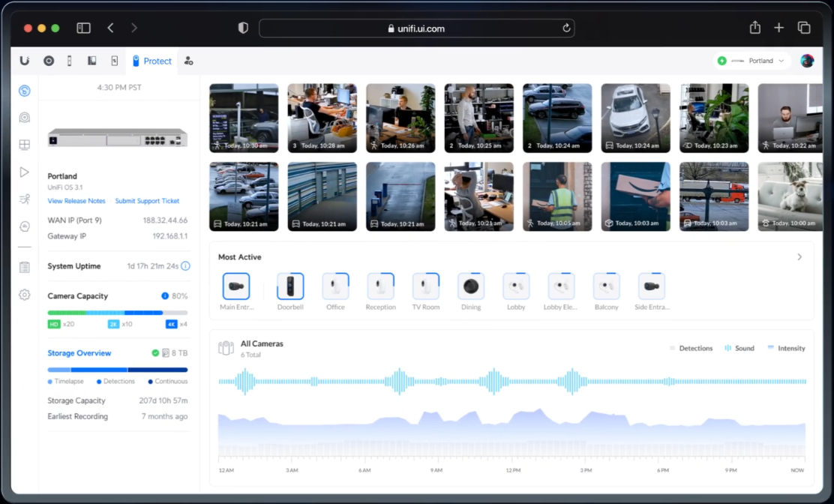834x504 pixels.
Task: Go back in Safari
Action: pyautogui.click(x=111, y=28)
